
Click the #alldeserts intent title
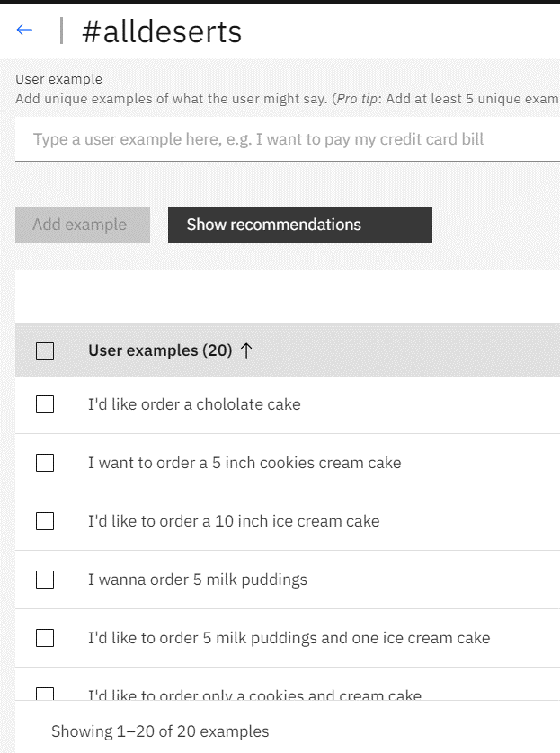(162, 32)
